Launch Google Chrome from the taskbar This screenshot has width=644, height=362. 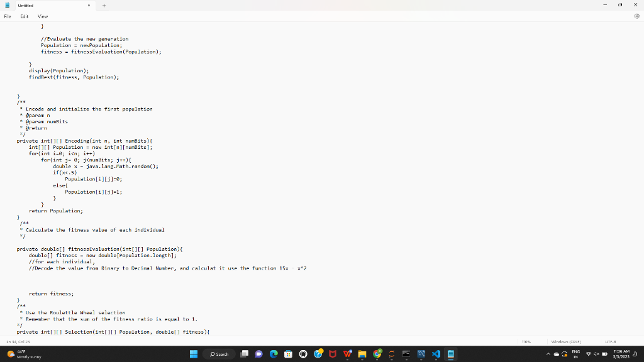click(x=376, y=354)
